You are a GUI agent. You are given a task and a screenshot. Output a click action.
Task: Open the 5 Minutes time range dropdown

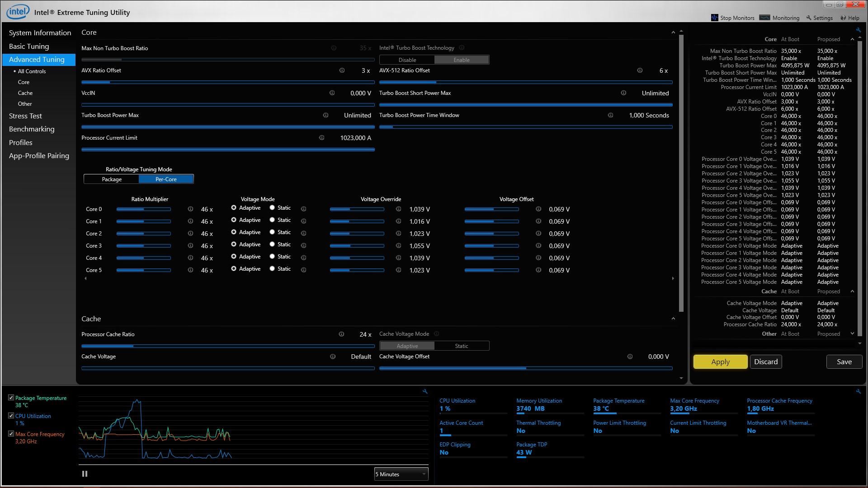401,474
